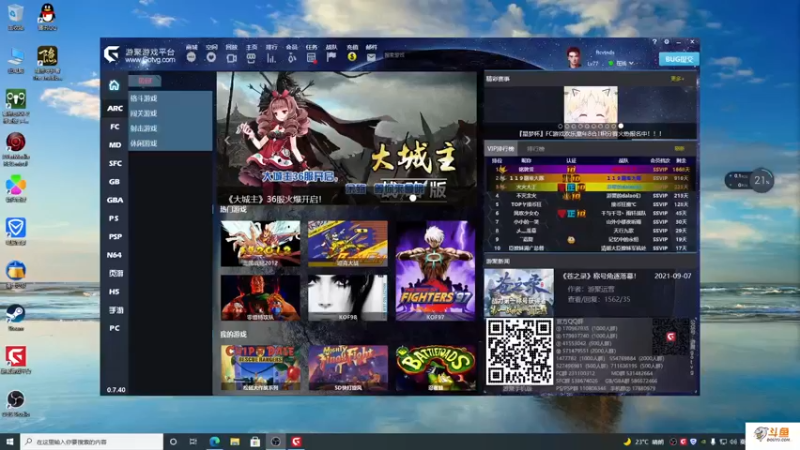Image resolution: width=800 pixels, height=450 pixels.
Task: Open OBS Studio desktop shortcut
Action: 16,403
